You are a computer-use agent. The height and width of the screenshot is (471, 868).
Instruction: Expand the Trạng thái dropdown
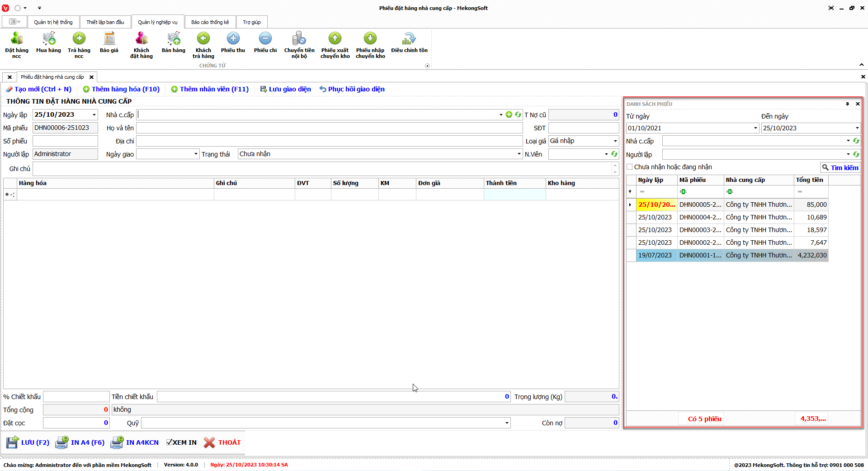click(519, 154)
